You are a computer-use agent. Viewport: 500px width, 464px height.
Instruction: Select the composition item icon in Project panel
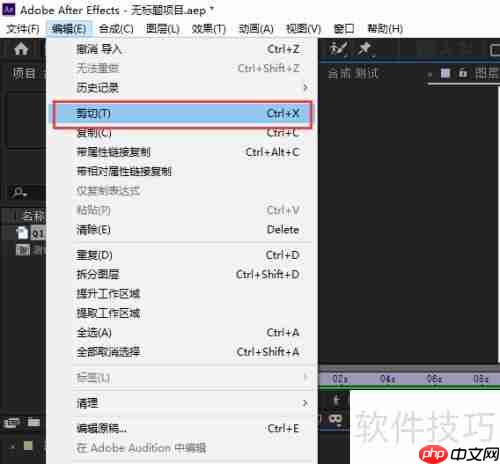[x=23, y=250]
